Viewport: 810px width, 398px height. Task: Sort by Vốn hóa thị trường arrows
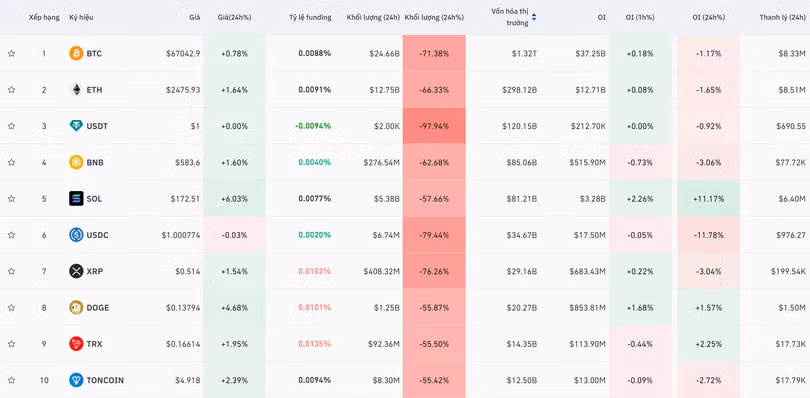tap(534, 17)
